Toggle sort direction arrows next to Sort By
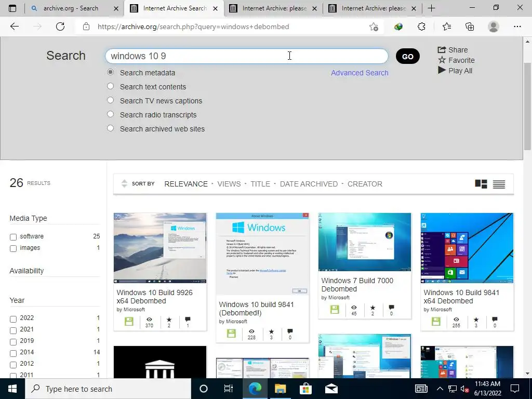Screen dimensions: 532x399 124,183
